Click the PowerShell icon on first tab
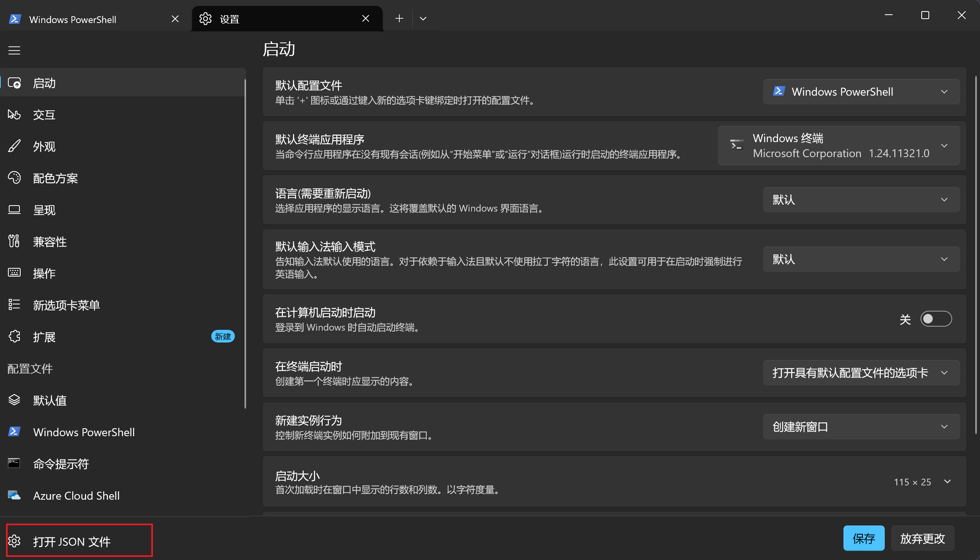The width and height of the screenshot is (980, 560). click(15, 19)
